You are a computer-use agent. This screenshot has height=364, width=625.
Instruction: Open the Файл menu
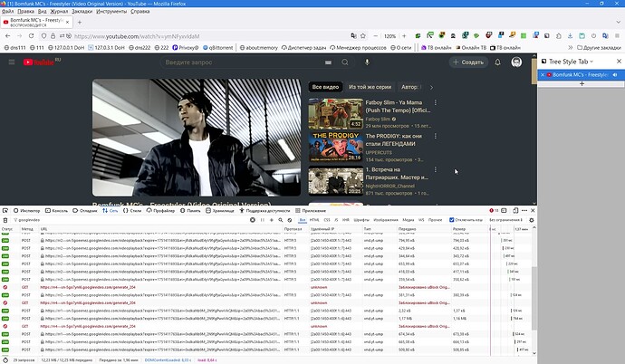tap(7, 11)
